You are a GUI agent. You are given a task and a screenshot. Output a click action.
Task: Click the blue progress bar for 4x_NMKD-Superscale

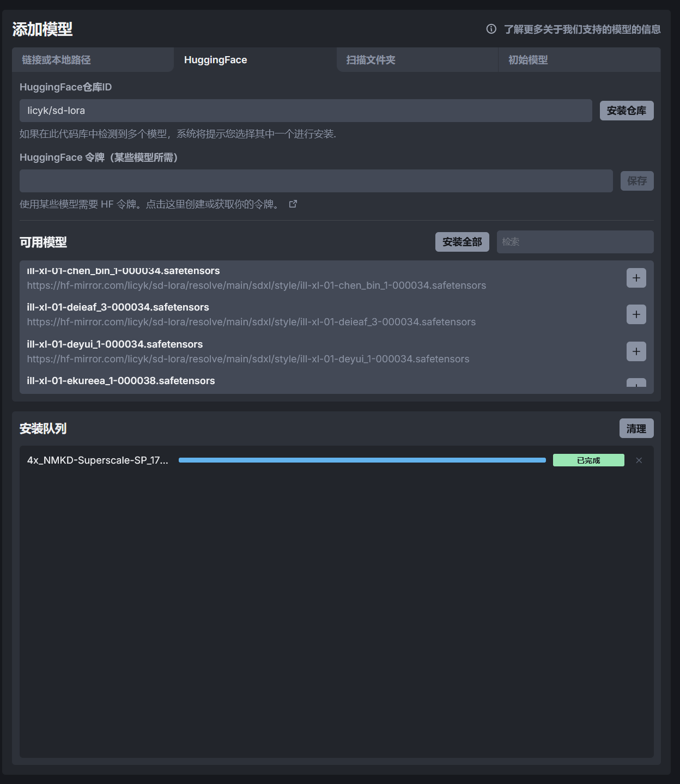pos(362,460)
